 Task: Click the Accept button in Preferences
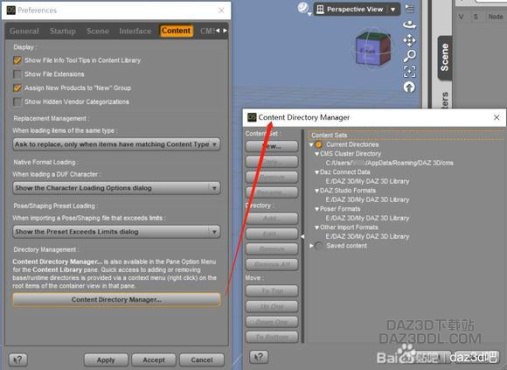pyautogui.click(x=154, y=360)
